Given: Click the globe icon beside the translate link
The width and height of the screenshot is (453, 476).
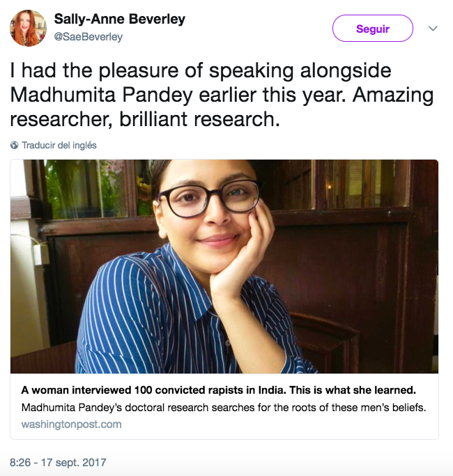Looking at the screenshot, I should pos(14,146).
